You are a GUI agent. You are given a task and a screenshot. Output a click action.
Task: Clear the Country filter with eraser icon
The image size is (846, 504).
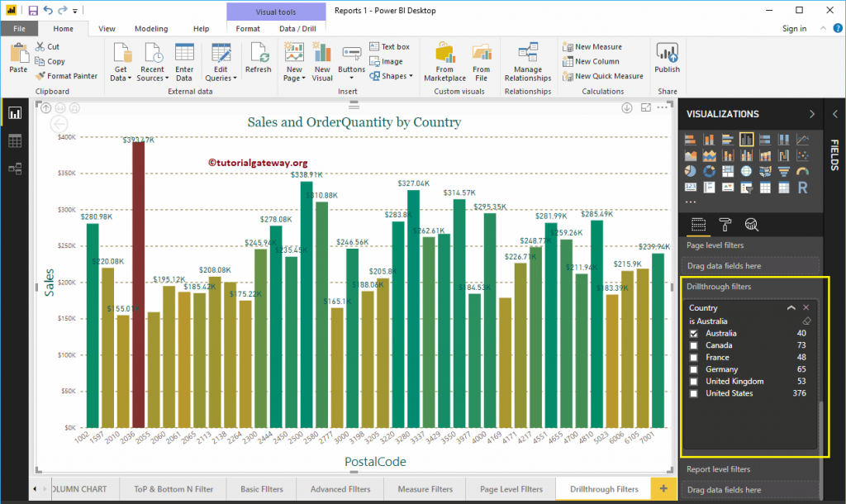806,321
